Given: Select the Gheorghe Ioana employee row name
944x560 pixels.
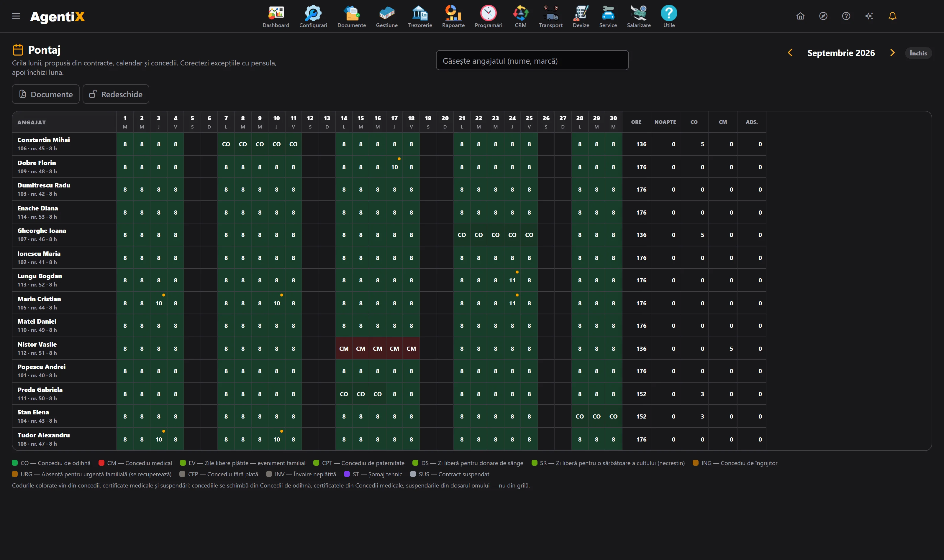Looking at the screenshot, I should pyautogui.click(x=42, y=230).
